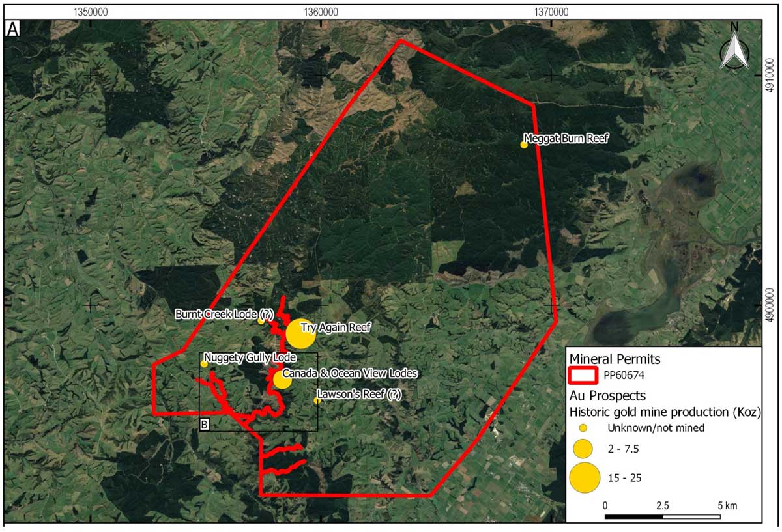
Task: Click the legend's 2 - 7.5 Koz circle
Action: [583, 449]
